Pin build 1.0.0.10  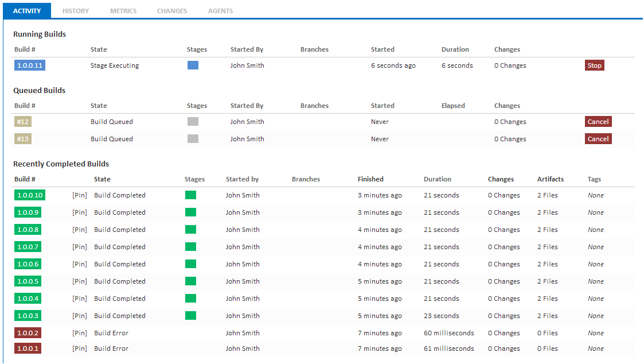coord(80,195)
